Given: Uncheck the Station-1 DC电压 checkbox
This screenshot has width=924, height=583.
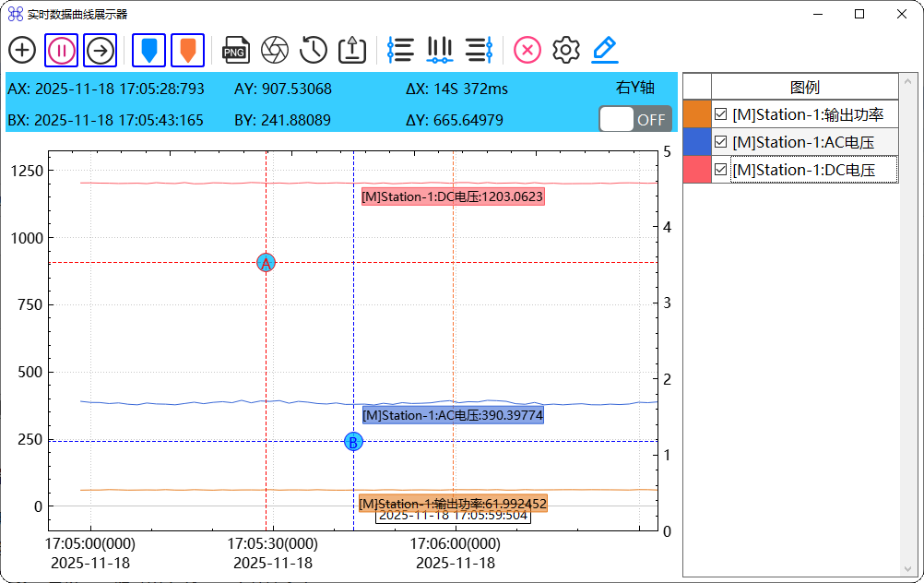Looking at the screenshot, I should click(x=720, y=170).
